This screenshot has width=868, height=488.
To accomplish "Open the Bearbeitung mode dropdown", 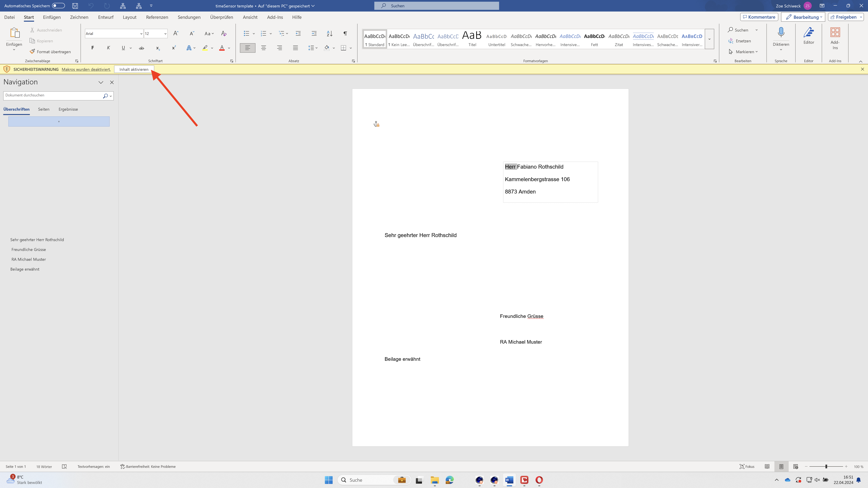I will point(803,17).
